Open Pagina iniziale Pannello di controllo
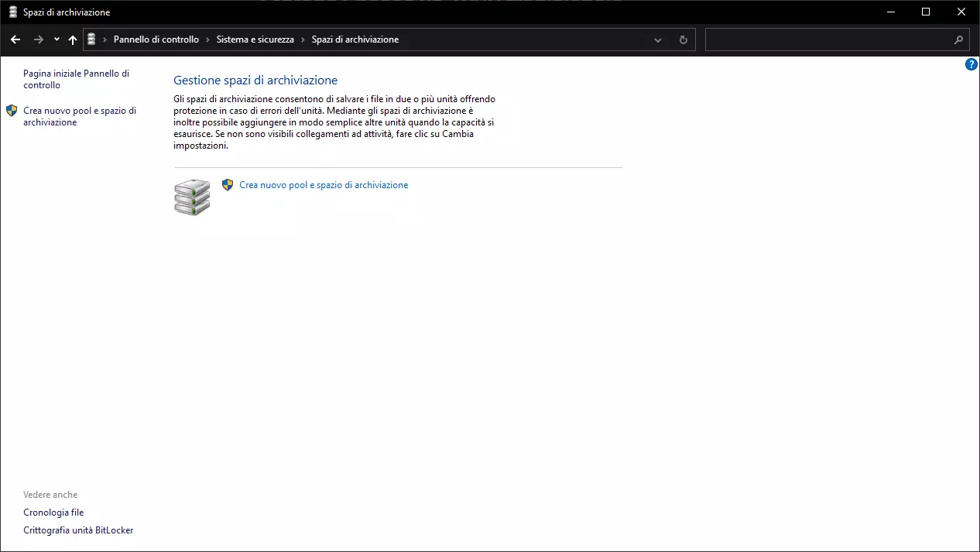Viewport: 980px width, 552px height. (x=76, y=79)
